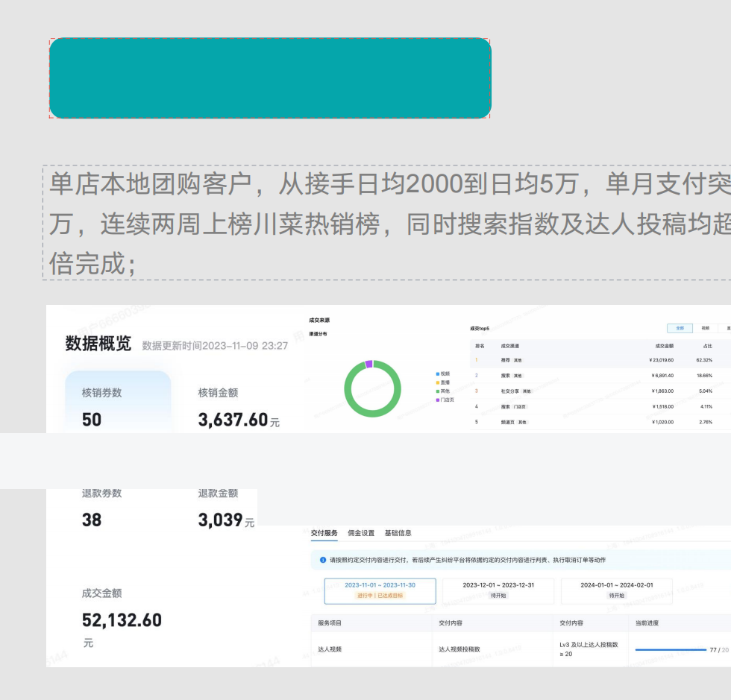Switch to the 交付服务 tab
731x700 pixels.
click(324, 533)
